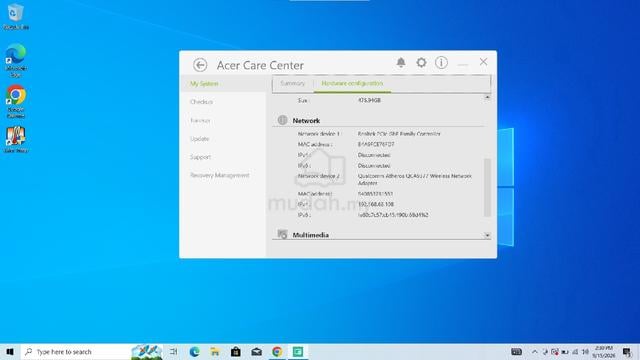This screenshot has width=640, height=360.
Task: Open Tuneup in the sidebar
Action: pos(200,120)
